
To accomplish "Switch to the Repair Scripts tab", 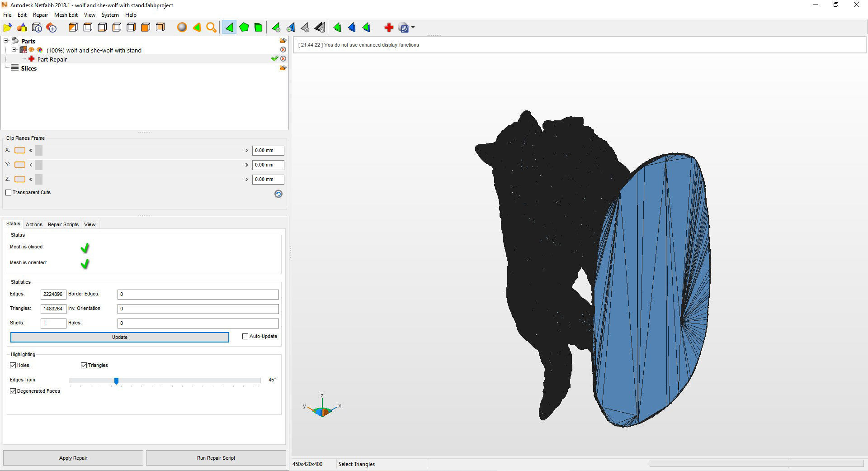I will (63, 224).
